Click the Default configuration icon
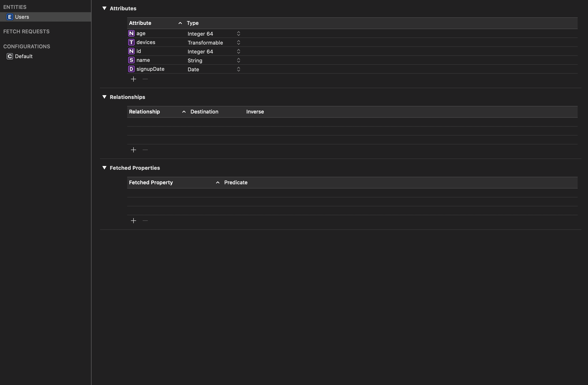This screenshot has width=588, height=385. [x=10, y=56]
